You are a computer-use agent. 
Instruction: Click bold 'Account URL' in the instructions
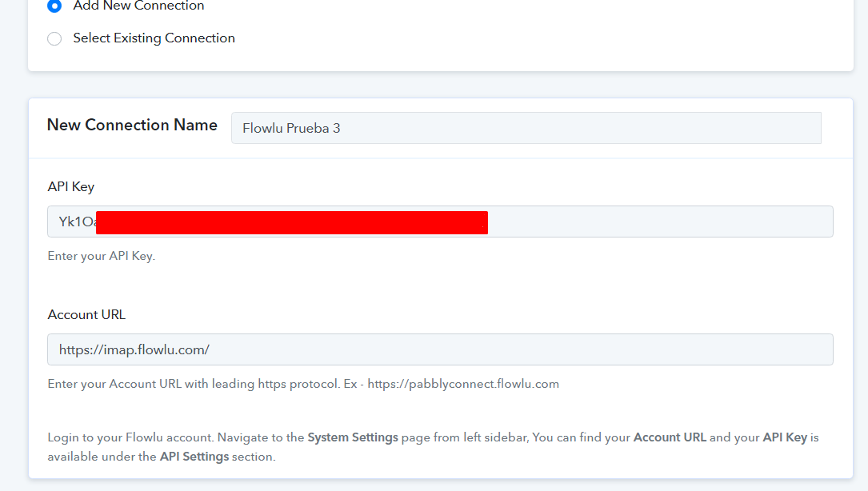(x=669, y=437)
